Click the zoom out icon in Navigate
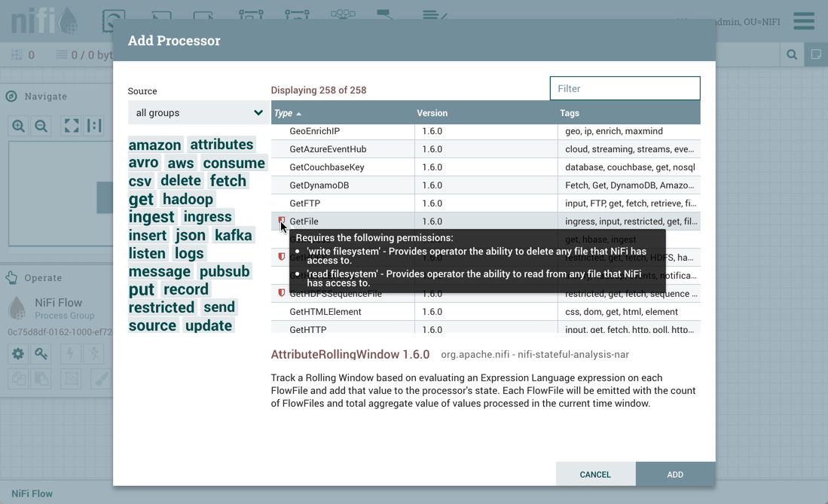The image size is (828, 504). (41, 127)
